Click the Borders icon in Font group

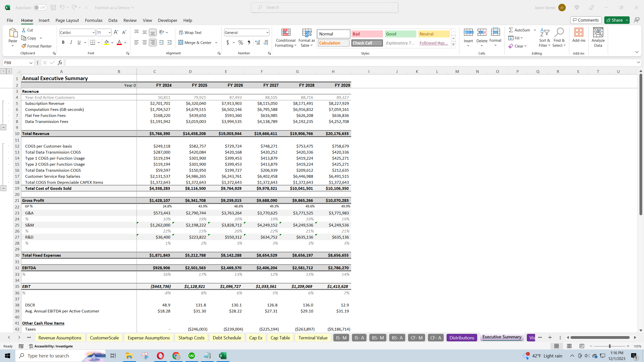click(93, 42)
